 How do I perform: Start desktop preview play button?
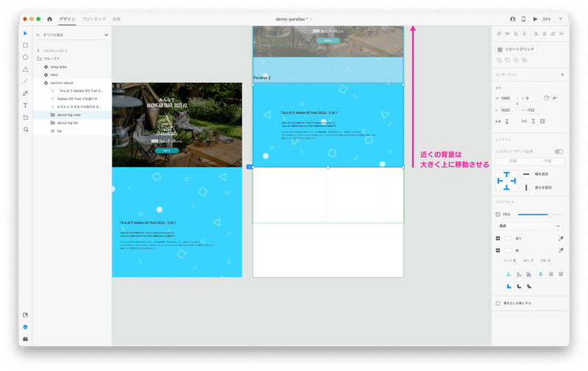click(535, 19)
